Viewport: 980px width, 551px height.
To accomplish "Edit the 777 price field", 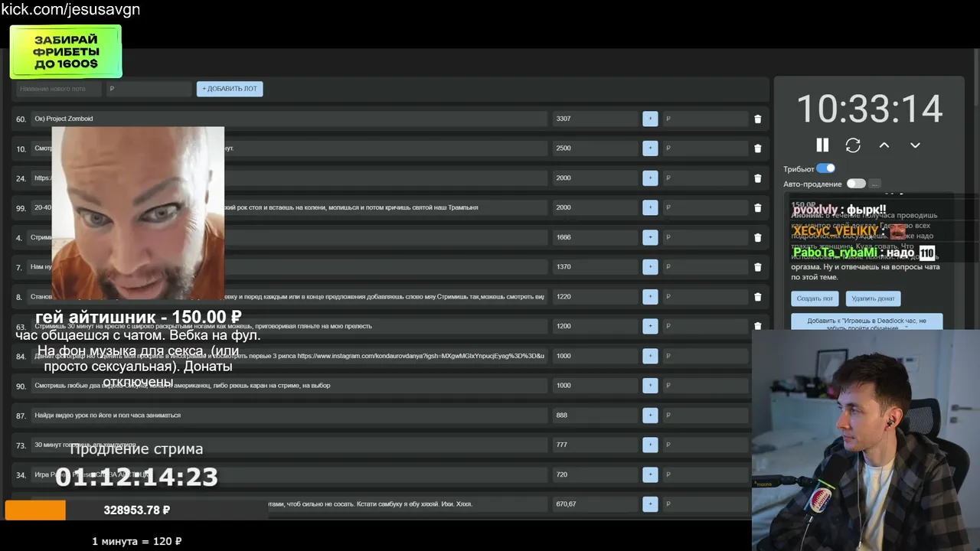I will click(595, 445).
